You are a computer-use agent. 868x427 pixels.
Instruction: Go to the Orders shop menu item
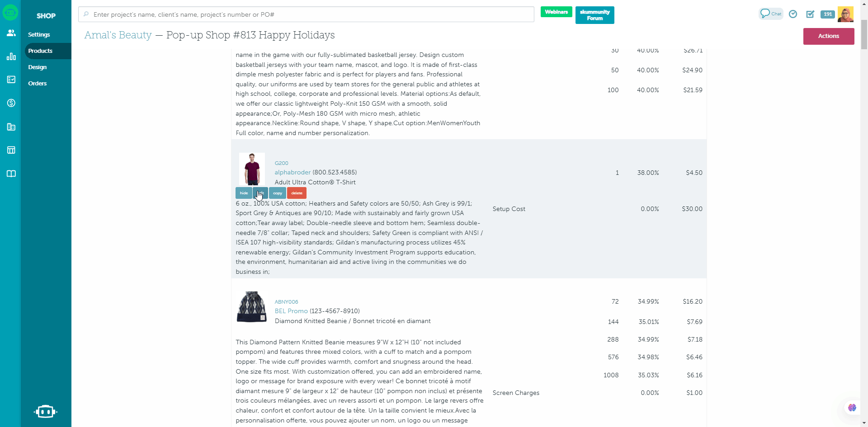(x=38, y=84)
